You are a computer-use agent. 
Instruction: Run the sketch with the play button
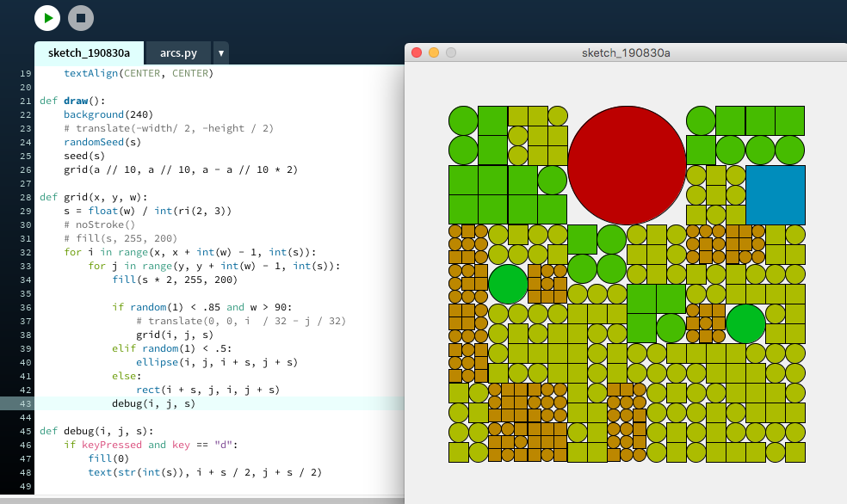[47, 17]
